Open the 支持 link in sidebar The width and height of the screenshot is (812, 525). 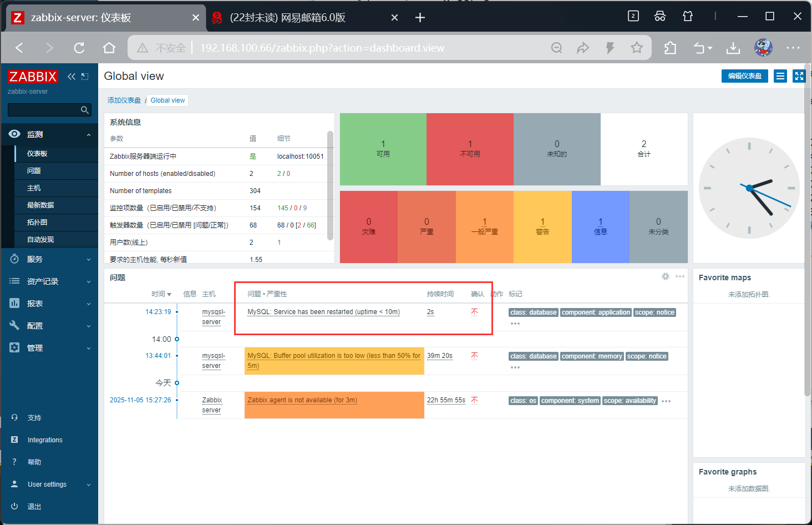click(50, 418)
